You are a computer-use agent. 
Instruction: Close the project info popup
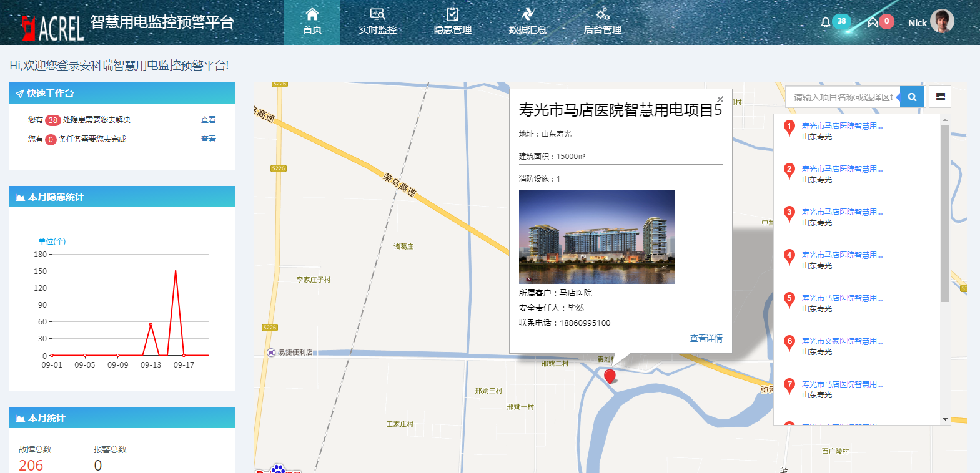click(x=720, y=99)
